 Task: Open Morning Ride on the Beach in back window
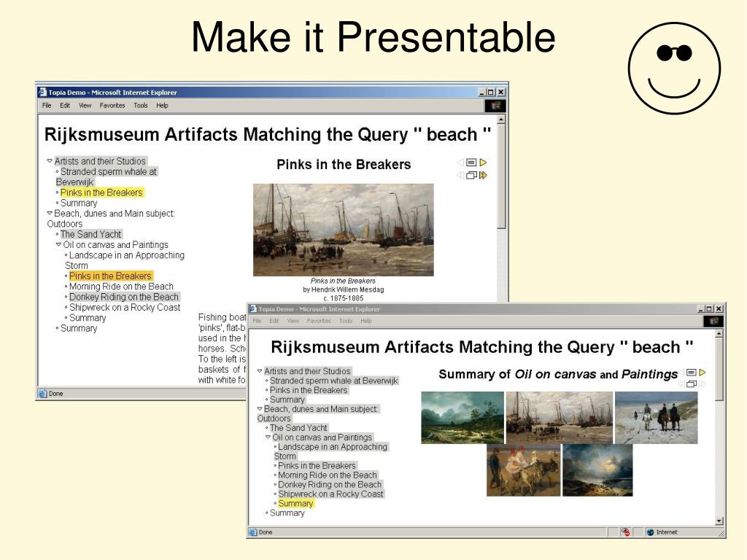(122, 287)
